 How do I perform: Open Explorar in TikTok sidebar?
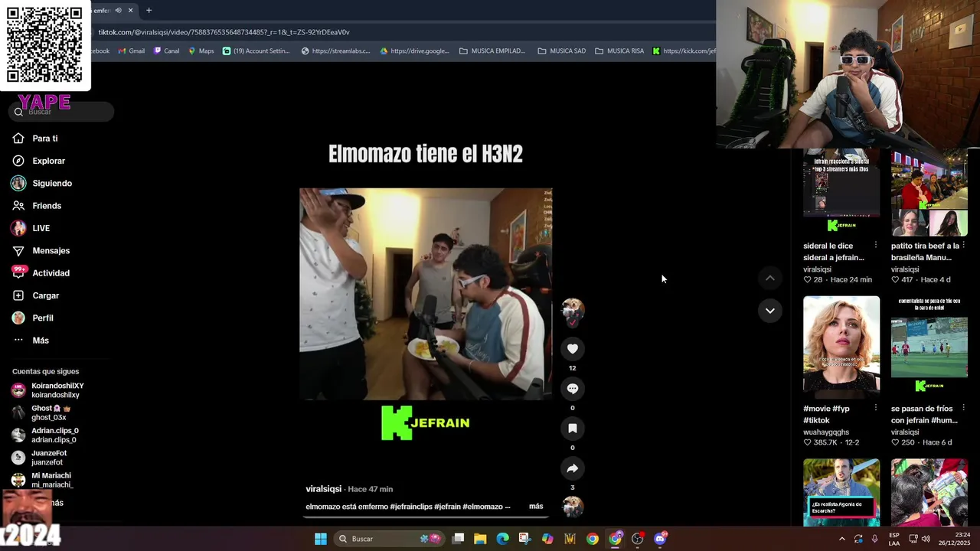coord(48,161)
